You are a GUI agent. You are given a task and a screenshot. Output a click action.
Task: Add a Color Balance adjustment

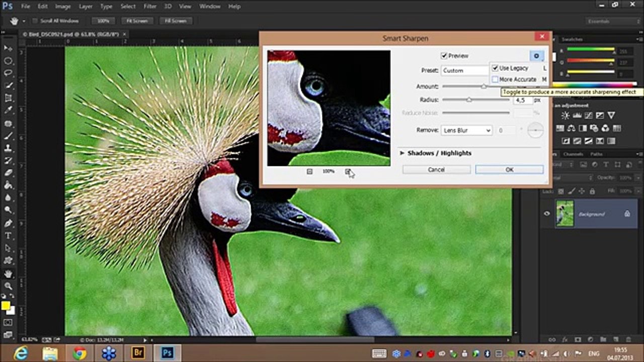coord(571,128)
